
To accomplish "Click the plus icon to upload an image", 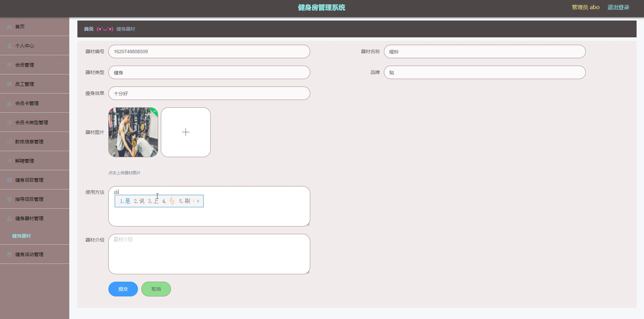I will point(186,132).
